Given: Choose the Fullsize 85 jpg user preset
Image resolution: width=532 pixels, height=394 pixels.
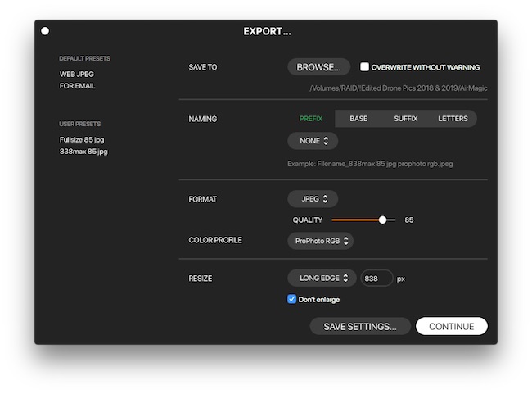Looking at the screenshot, I should [x=82, y=139].
